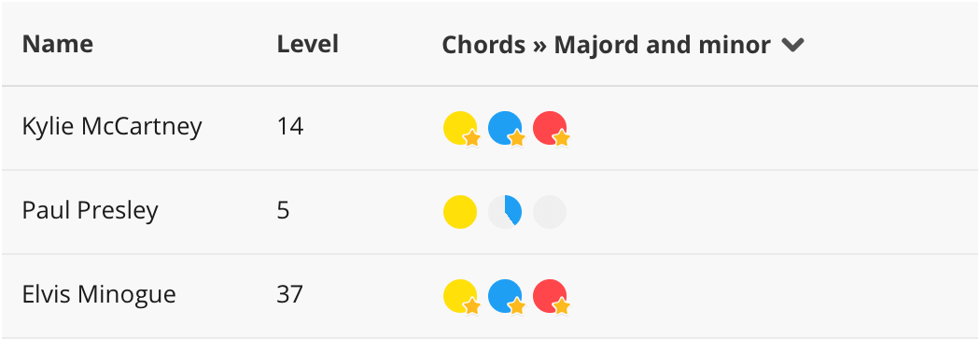Click Paul Presley's partially filled blue circle
Viewport: 980px width, 339px height.
(x=505, y=211)
